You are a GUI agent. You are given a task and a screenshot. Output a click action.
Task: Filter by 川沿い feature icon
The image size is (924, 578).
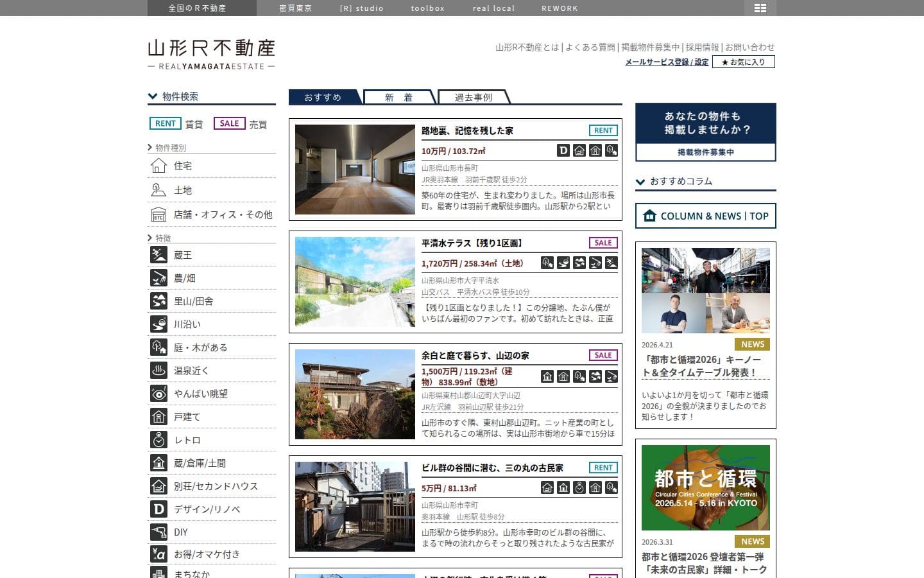(158, 324)
